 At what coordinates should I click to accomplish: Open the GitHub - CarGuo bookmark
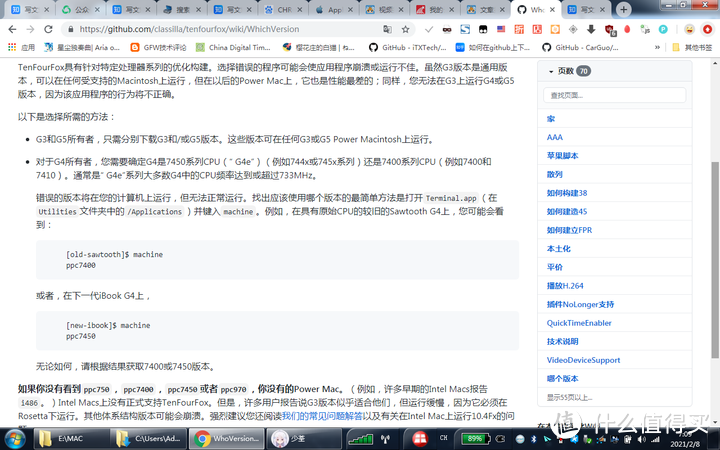(x=580, y=47)
